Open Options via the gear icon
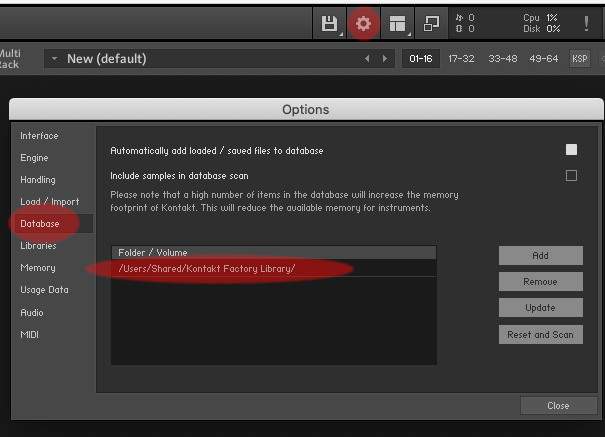The image size is (605, 437). (x=363, y=23)
